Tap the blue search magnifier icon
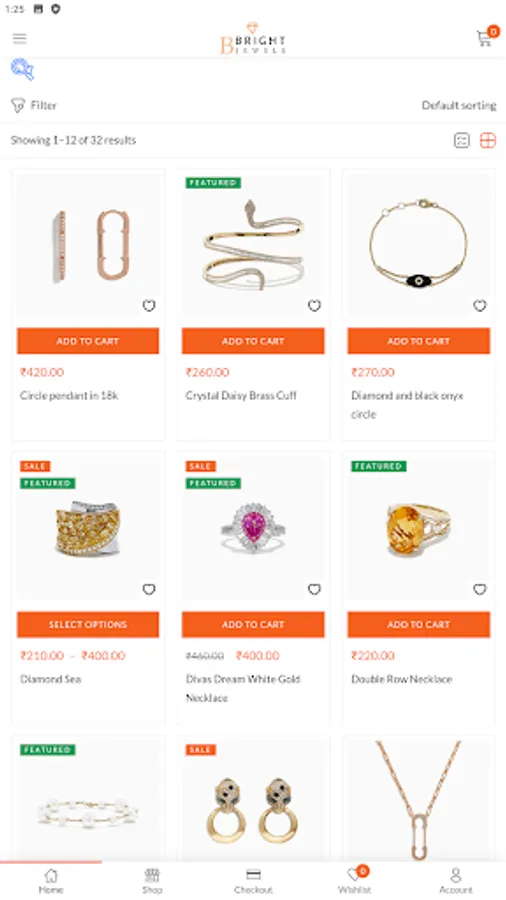The width and height of the screenshot is (506, 900). (22, 69)
